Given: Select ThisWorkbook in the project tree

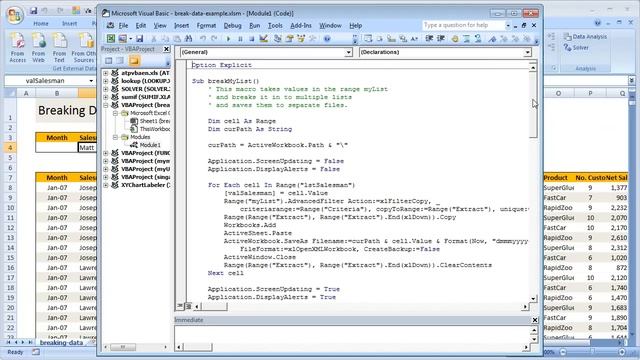Looking at the screenshot, I should [x=155, y=129].
